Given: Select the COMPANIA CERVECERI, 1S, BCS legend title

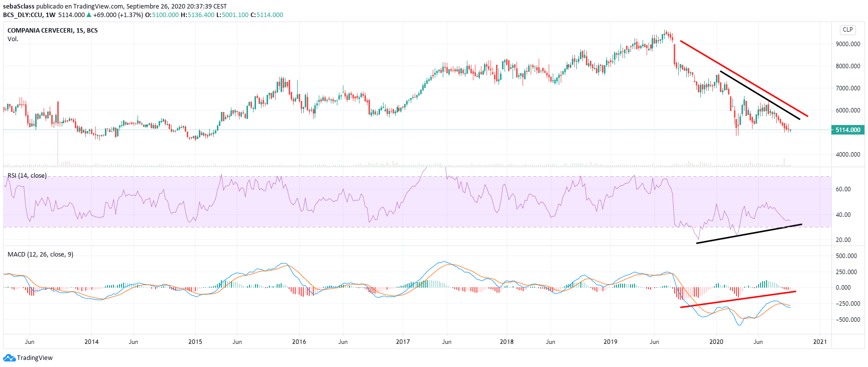Looking at the screenshot, I should pyautogui.click(x=53, y=31).
